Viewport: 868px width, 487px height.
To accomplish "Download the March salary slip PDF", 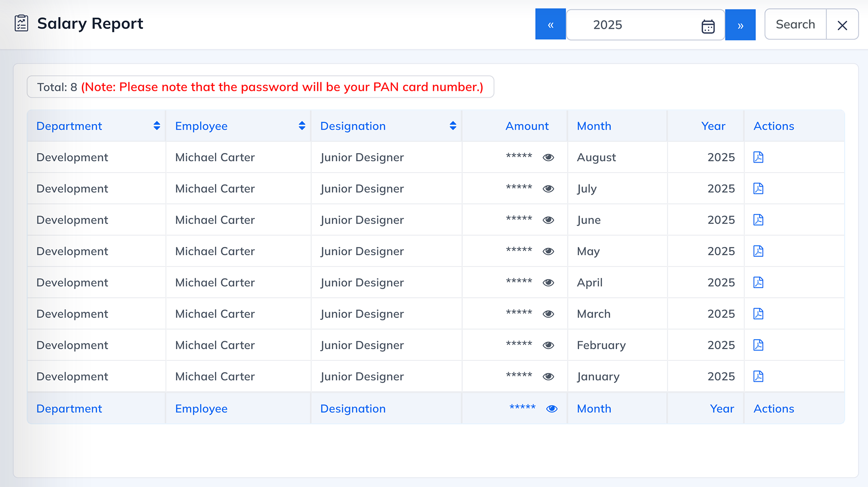I will click(758, 314).
